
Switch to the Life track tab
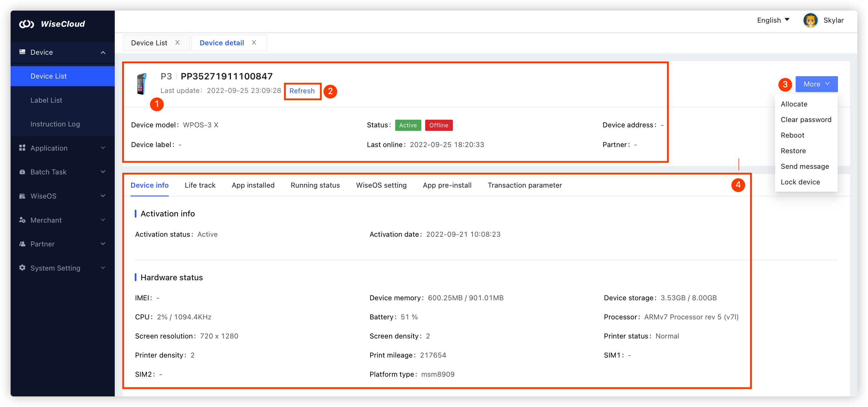(x=200, y=185)
